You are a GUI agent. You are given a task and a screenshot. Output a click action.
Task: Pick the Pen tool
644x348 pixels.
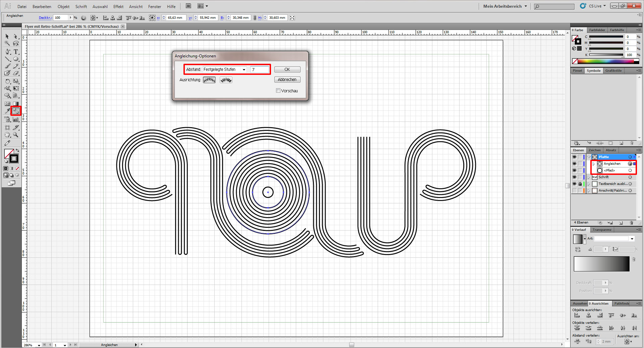pos(7,52)
